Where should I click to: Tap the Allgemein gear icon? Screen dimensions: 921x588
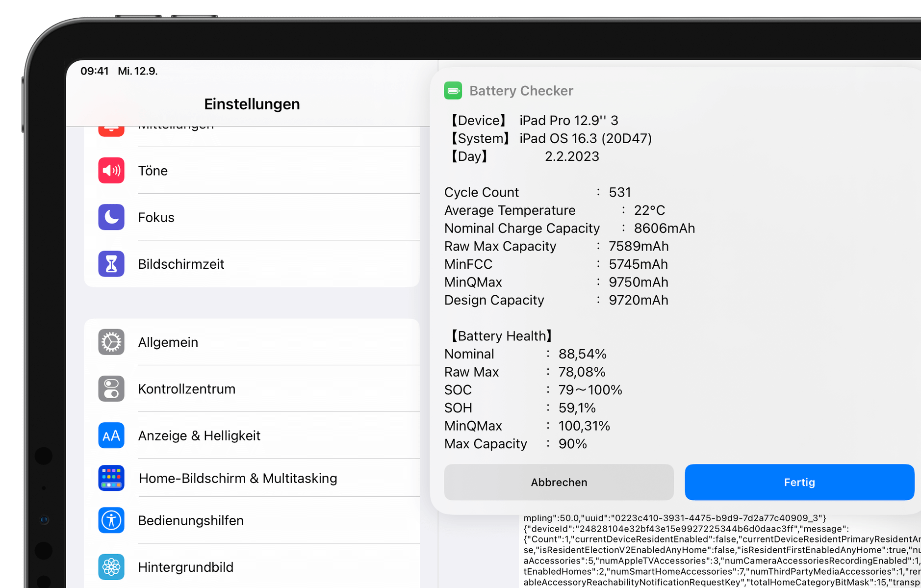(x=111, y=342)
